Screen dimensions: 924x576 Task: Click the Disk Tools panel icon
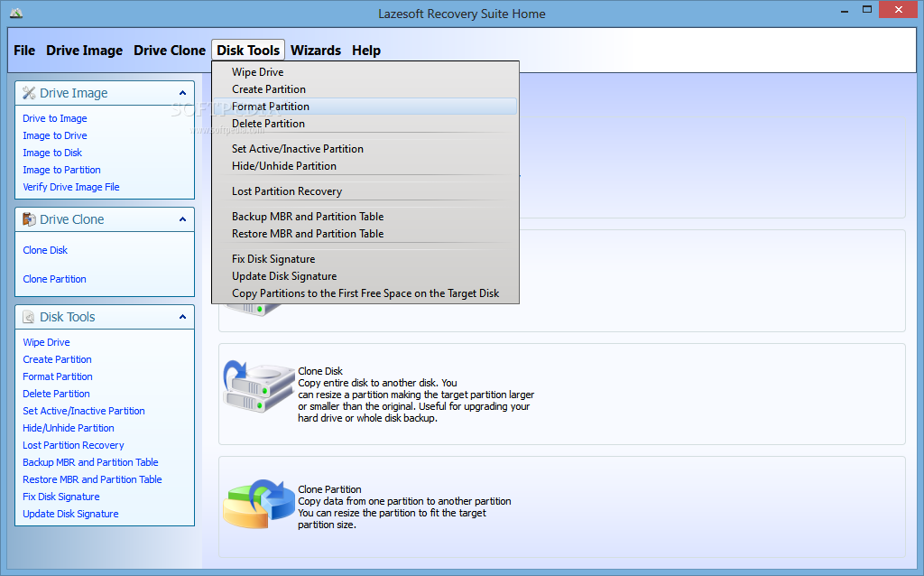coord(29,317)
